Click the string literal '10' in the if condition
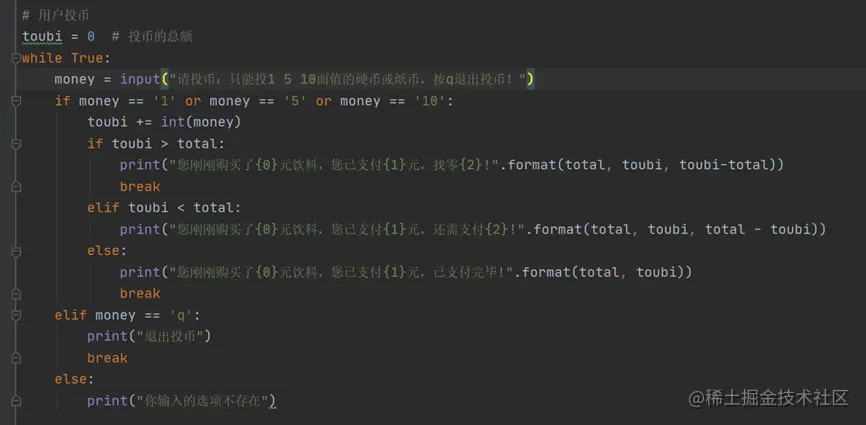 tap(430, 101)
